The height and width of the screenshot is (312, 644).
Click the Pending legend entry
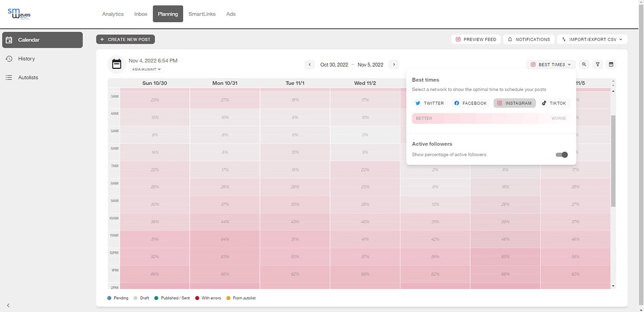point(118,298)
